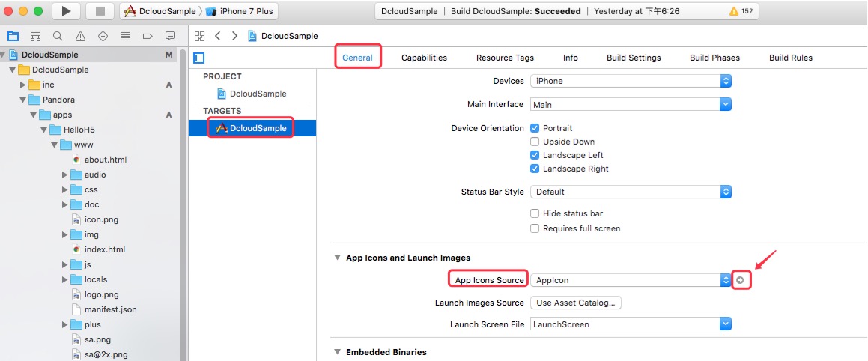
Task: Select logo.png file
Action: click(101, 294)
